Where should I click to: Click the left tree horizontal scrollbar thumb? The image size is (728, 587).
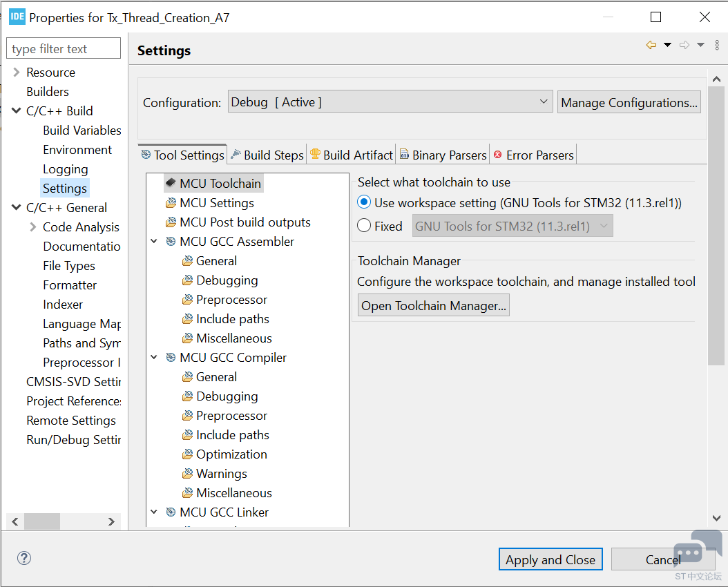pyautogui.click(x=42, y=521)
